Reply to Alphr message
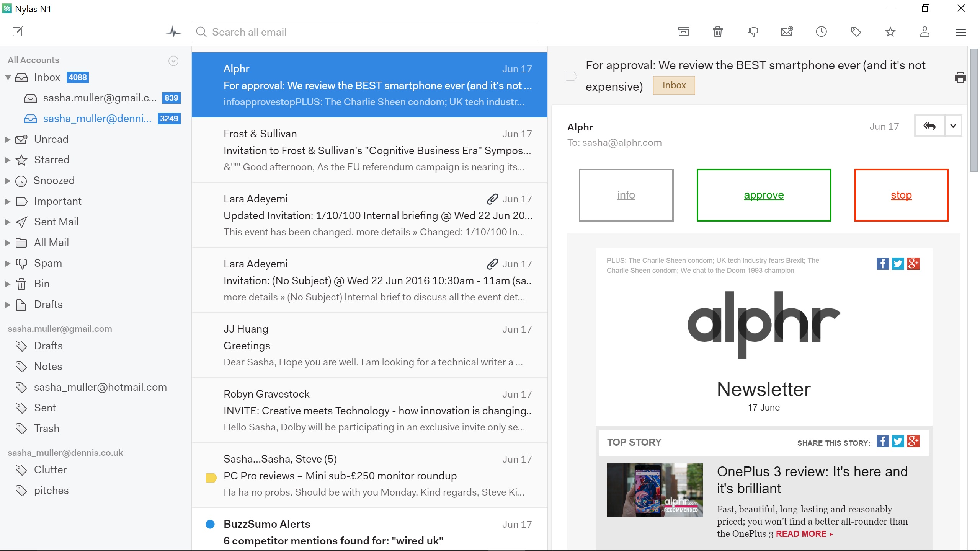 point(929,126)
